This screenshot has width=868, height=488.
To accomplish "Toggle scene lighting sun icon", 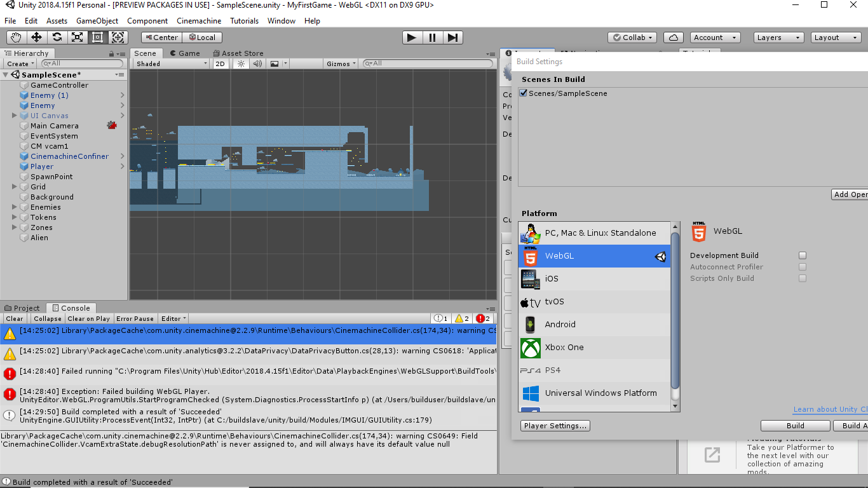I will [241, 64].
